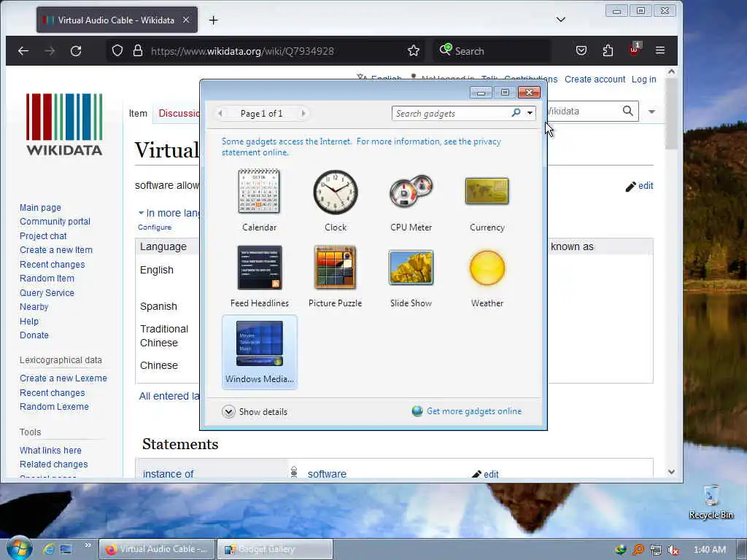
Task: Open Project chat link
Action: (x=43, y=236)
